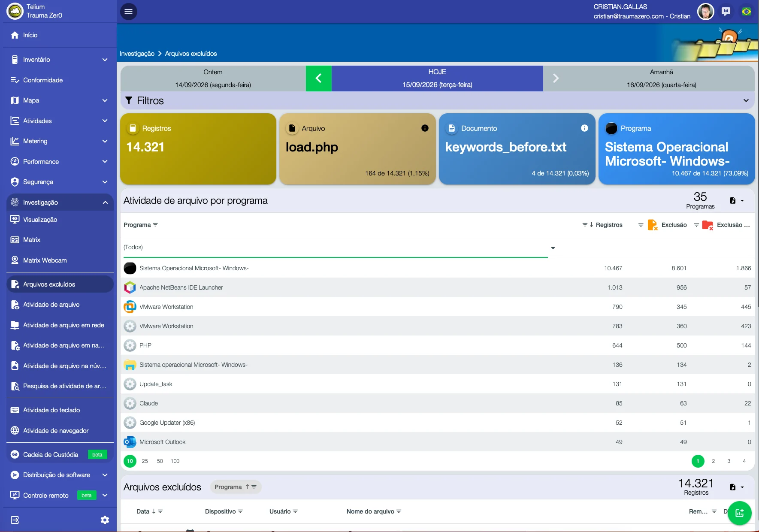Open Atividade de navegador
The image size is (759, 532).
tap(60, 431)
